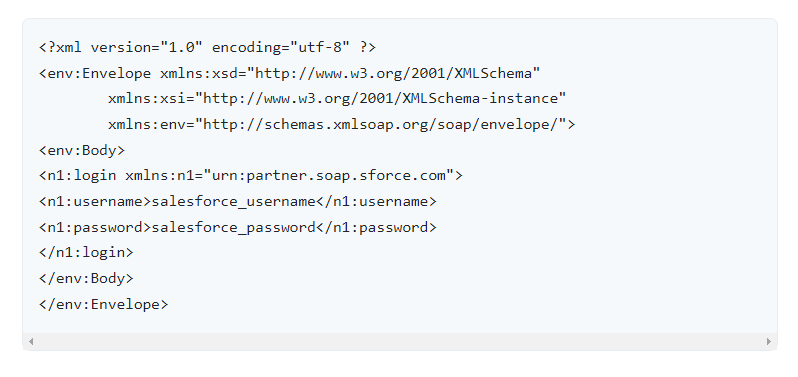Click the closing n1:login tag

(x=86, y=253)
